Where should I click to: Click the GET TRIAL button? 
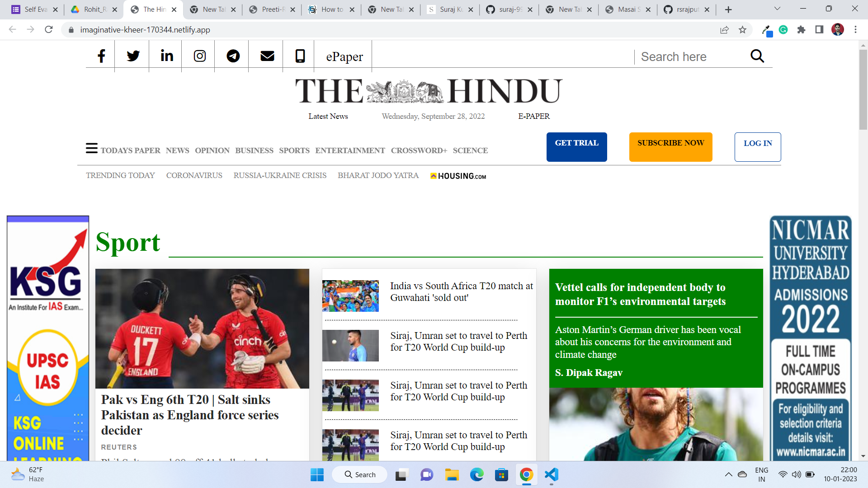577,147
